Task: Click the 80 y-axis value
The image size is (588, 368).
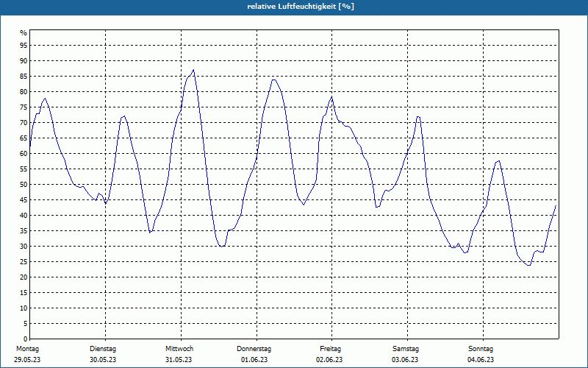Action: 24,91
